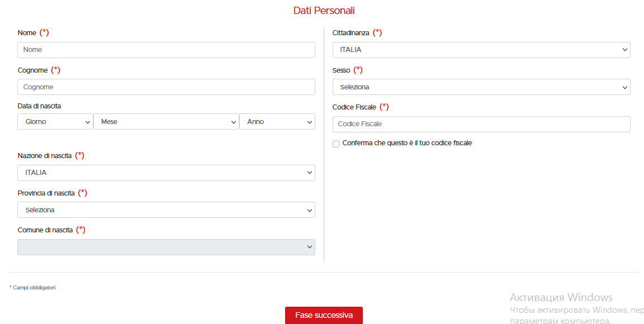Click the chevron arrow of Nazione di nascita
This screenshot has width=644, height=324.
[310, 173]
